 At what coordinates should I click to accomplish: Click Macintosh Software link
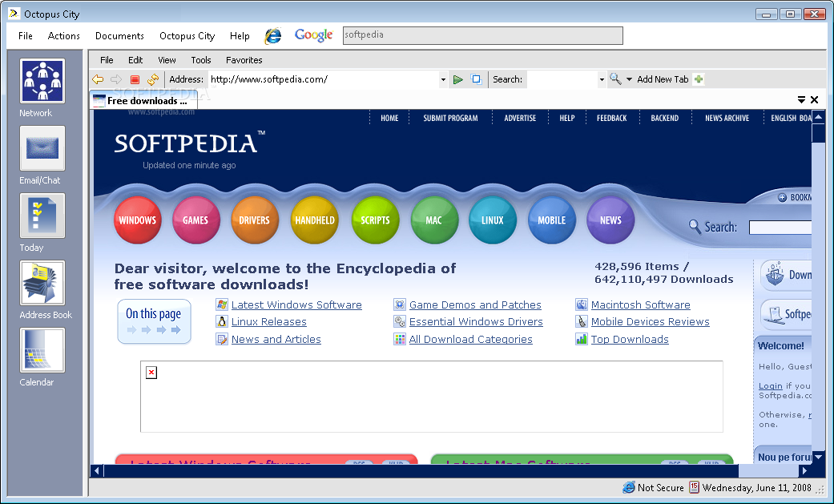coord(640,305)
